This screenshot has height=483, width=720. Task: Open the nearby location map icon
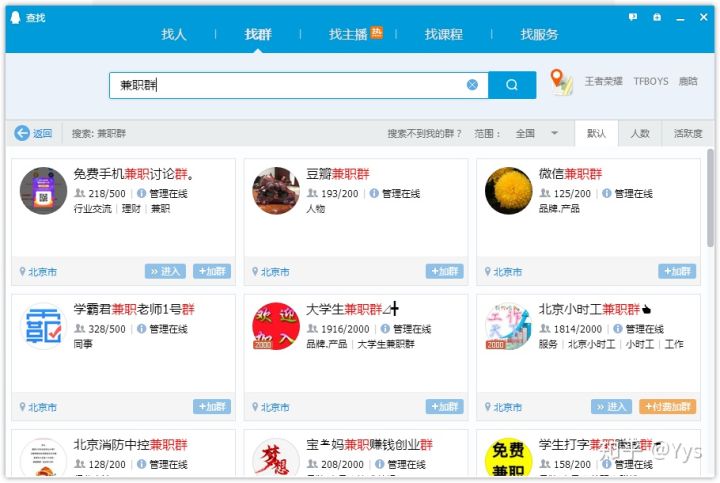[x=561, y=82]
